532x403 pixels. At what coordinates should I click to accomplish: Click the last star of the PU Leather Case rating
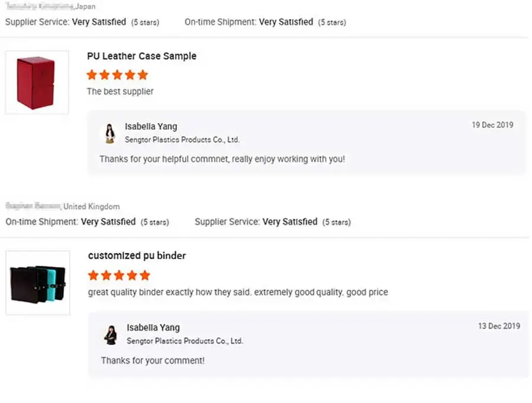[142, 75]
